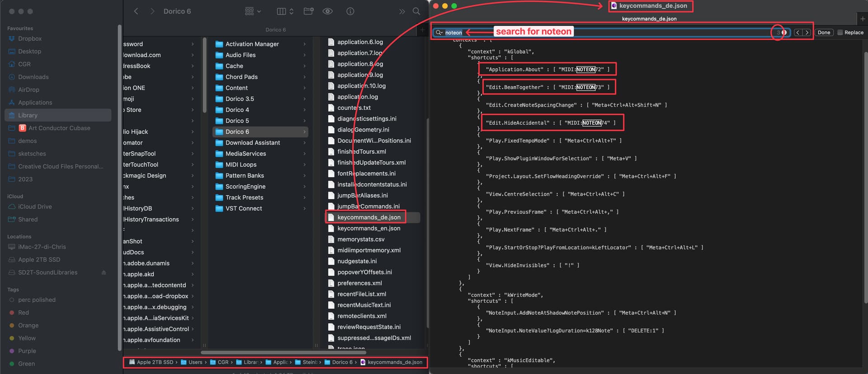
Task: Go forward in Finder history
Action: click(152, 11)
